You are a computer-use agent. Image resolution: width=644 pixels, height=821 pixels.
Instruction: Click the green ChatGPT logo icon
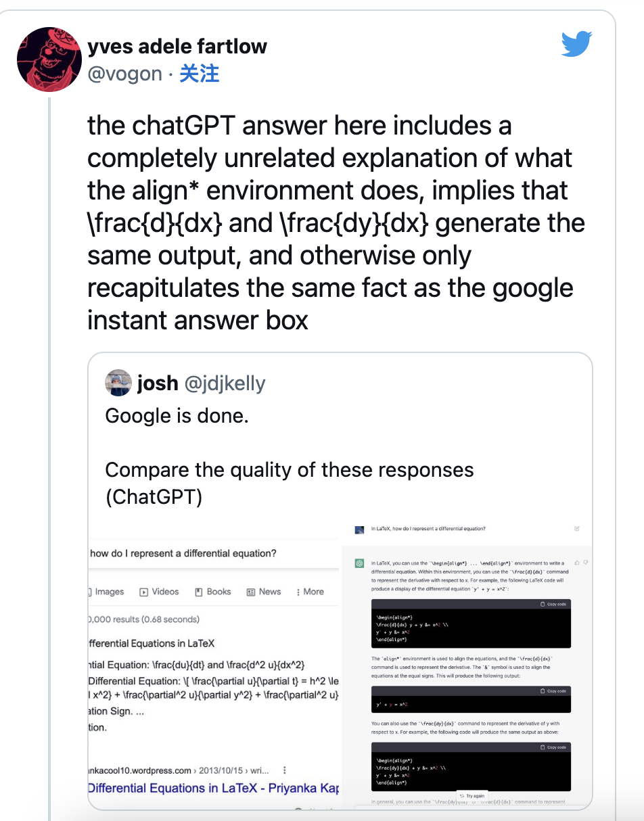(x=359, y=563)
